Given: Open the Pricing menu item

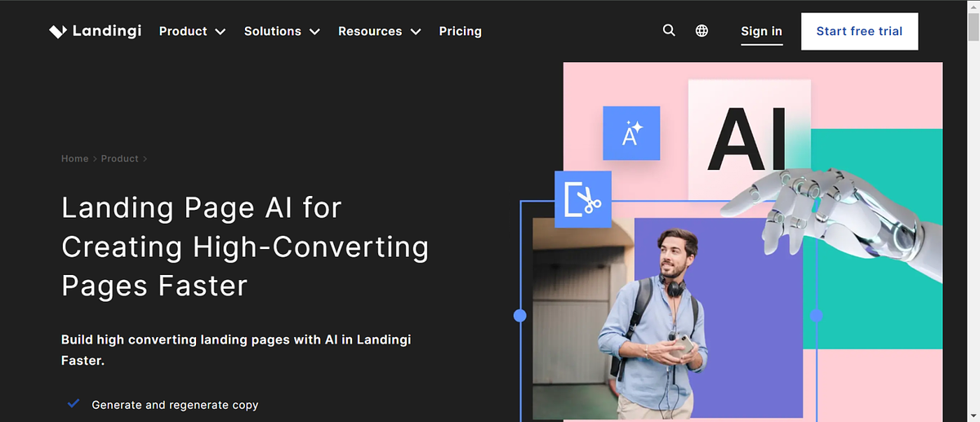Looking at the screenshot, I should (x=460, y=31).
